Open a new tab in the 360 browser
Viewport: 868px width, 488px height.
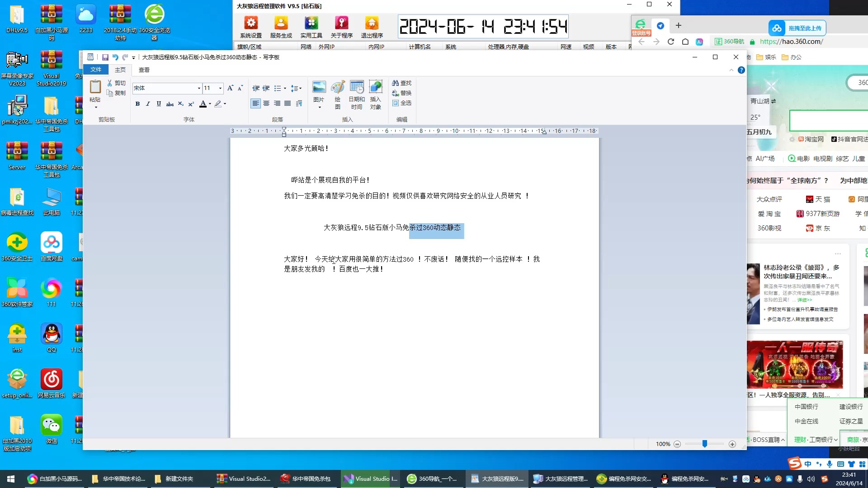(679, 26)
